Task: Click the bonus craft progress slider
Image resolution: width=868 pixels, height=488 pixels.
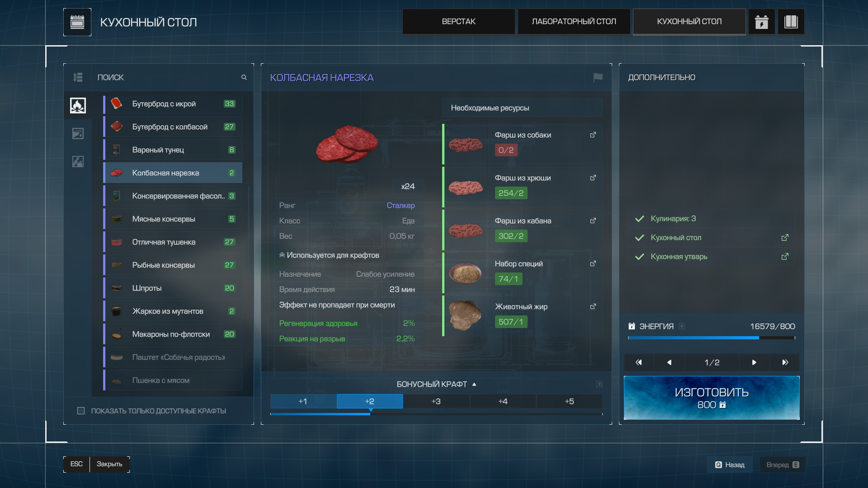Action: tap(436, 413)
